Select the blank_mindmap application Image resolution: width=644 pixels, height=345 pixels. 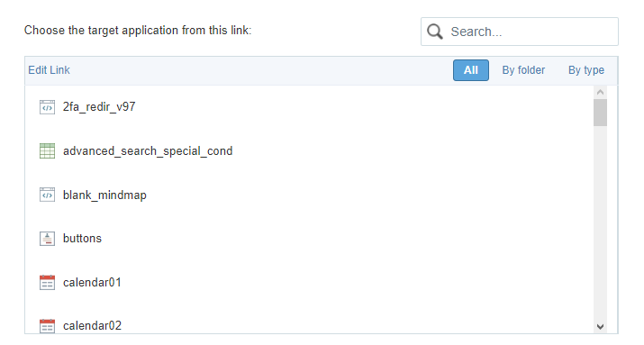pyautogui.click(x=104, y=195)
